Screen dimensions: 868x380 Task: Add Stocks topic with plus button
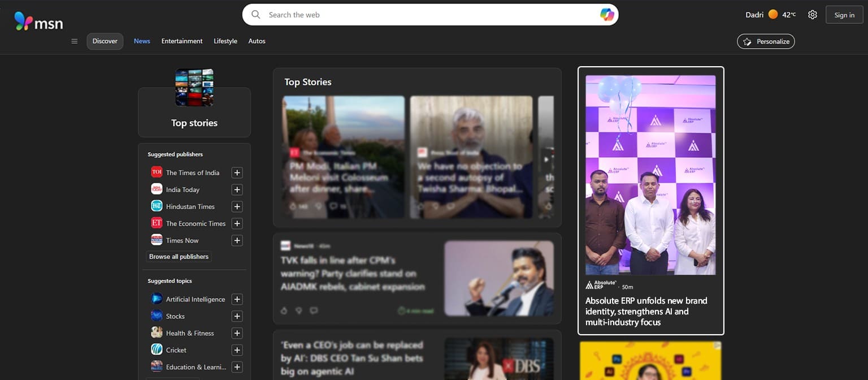237,316
